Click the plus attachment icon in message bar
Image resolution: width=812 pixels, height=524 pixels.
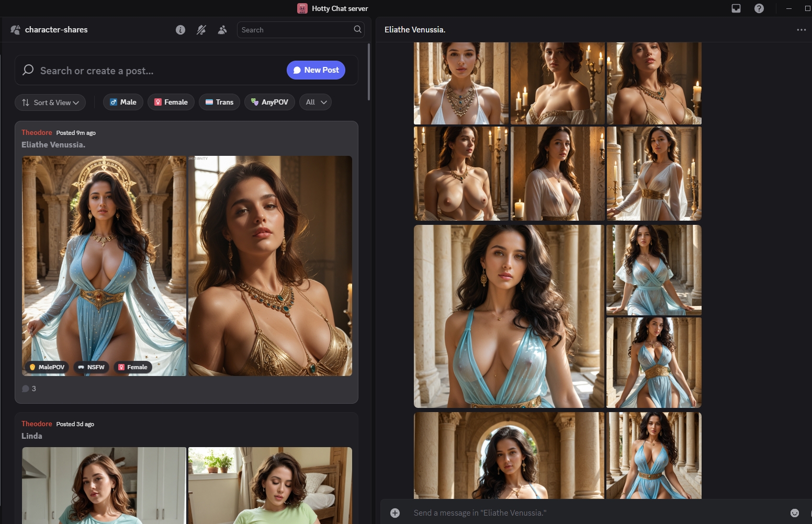coord(395,513)
